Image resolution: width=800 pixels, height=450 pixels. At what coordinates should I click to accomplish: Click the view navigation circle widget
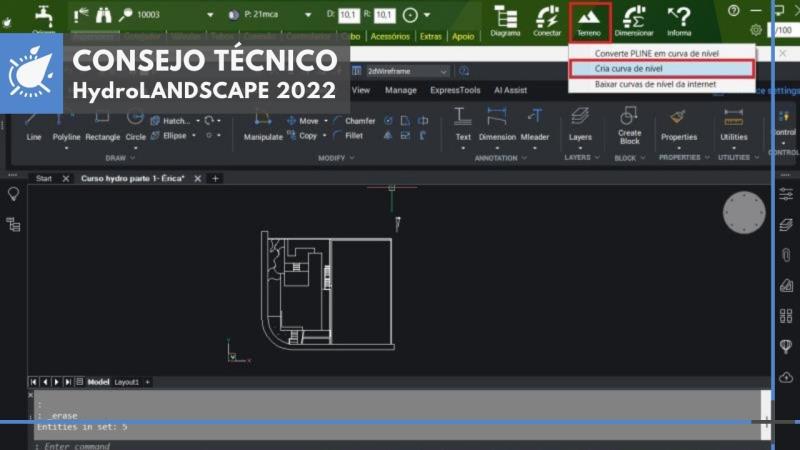pyautogui.click(x=744, y=212)
